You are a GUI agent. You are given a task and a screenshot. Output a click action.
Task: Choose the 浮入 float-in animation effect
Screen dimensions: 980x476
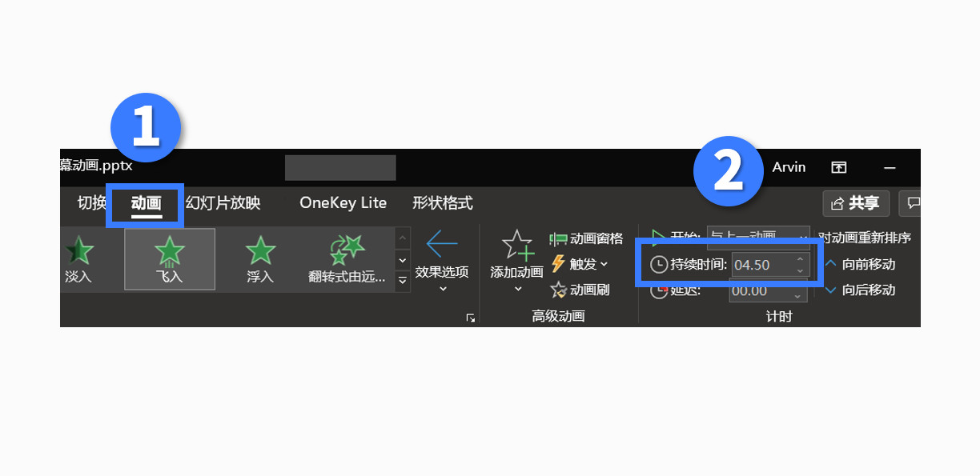point(260,259)
